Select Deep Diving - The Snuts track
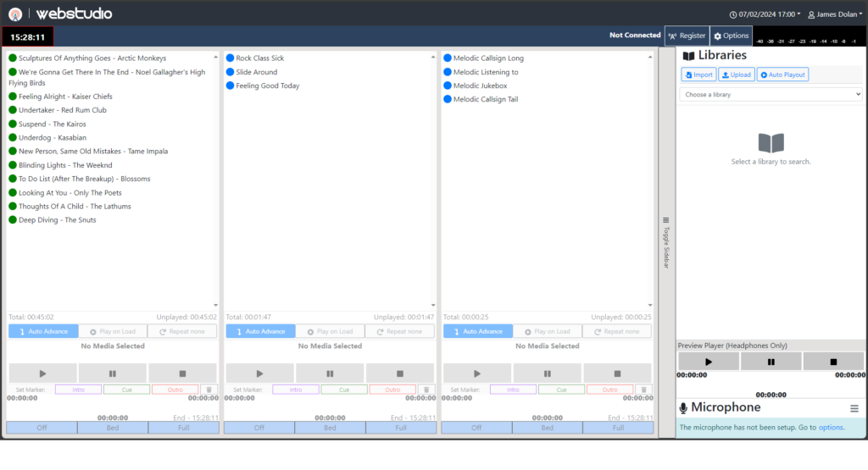This screenshot has height=470, width=868. coord(58,220)
